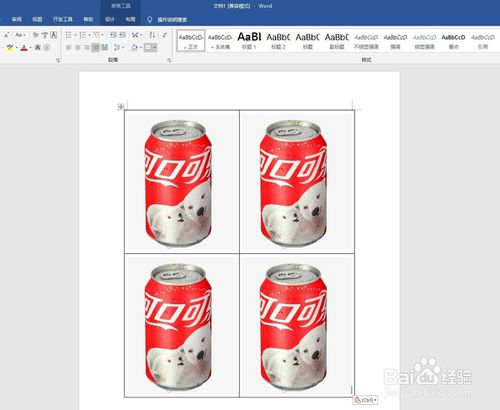Toggle Show/Hide paragraph marks
This screenshot has height=410, width=500.
tap(165, 35)
